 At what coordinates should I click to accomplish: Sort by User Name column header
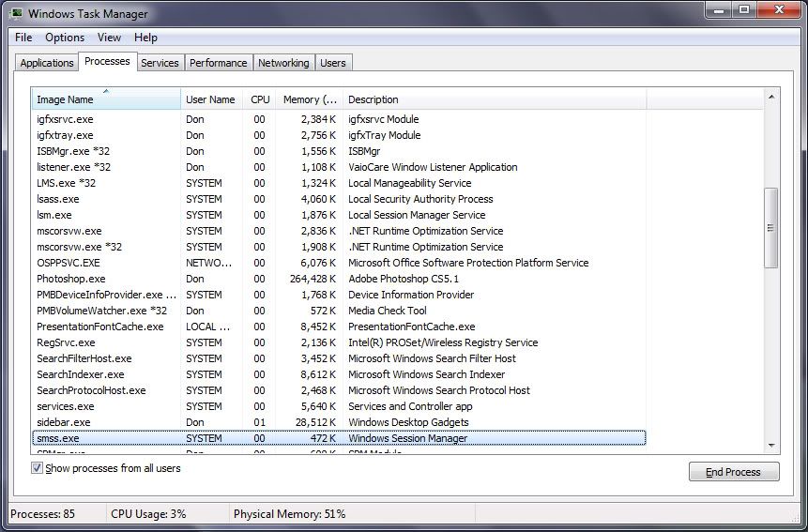[211, 99]
